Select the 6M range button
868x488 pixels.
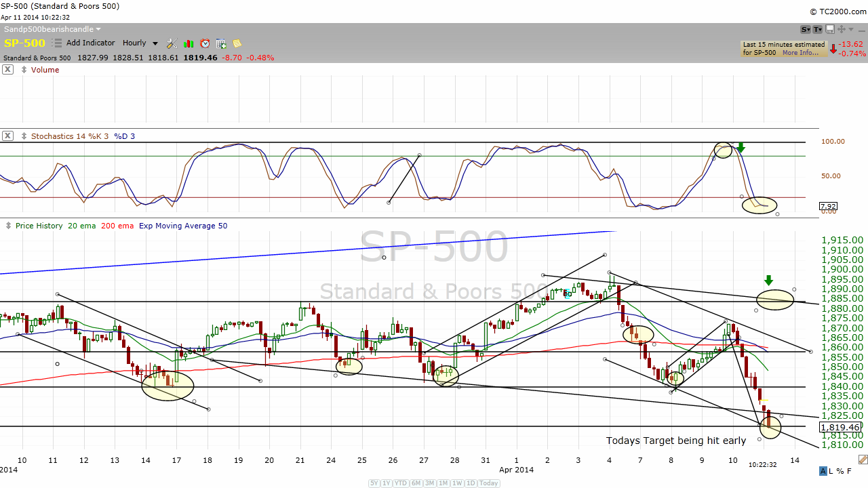pos(416,483)
